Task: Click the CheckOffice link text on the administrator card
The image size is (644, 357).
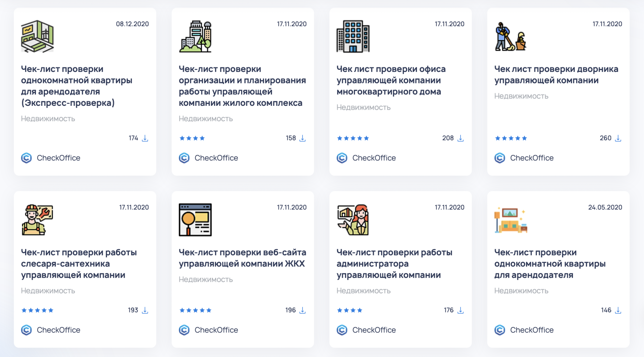Action: [x=374, y=330]
